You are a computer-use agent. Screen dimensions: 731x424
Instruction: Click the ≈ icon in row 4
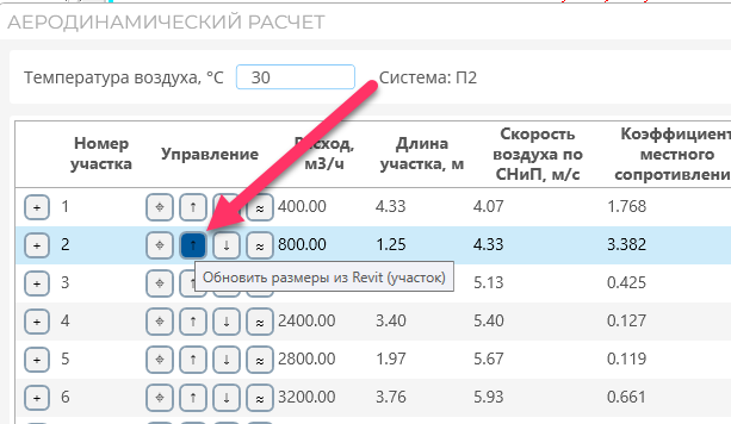click(x=260, y=322)
